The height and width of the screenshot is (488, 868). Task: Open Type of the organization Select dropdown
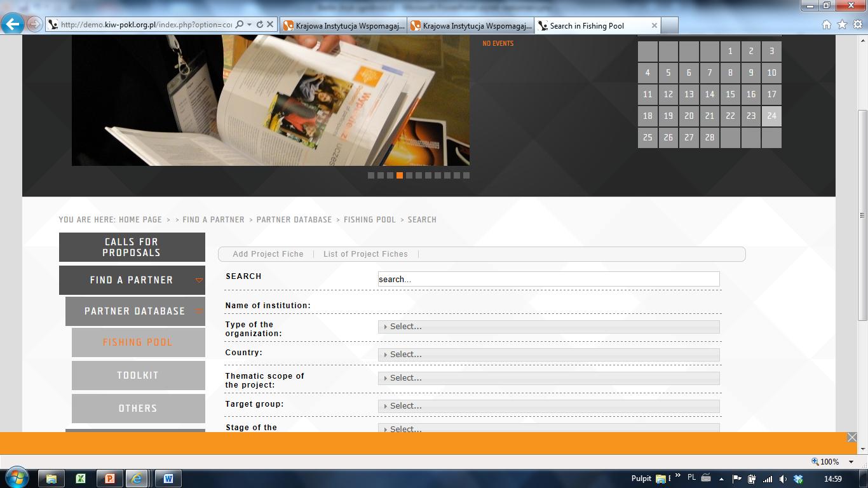[x=548, y=327]
